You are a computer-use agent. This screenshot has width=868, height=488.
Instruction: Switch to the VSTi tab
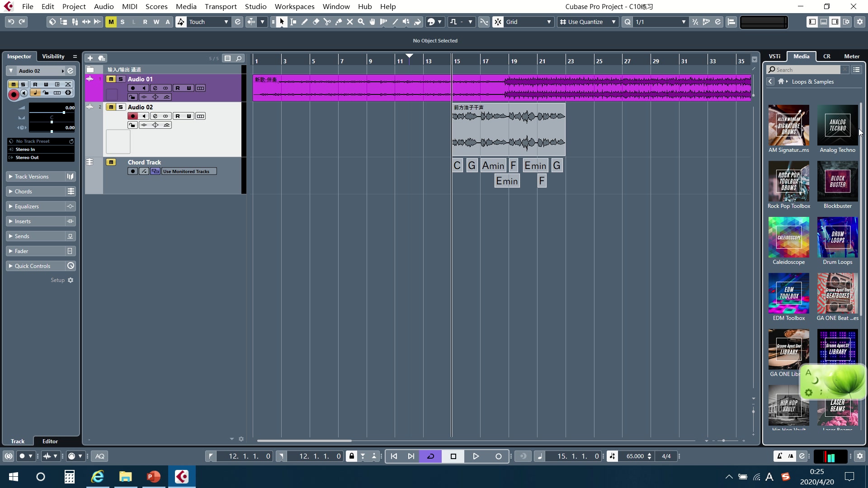tap(774, 56)
